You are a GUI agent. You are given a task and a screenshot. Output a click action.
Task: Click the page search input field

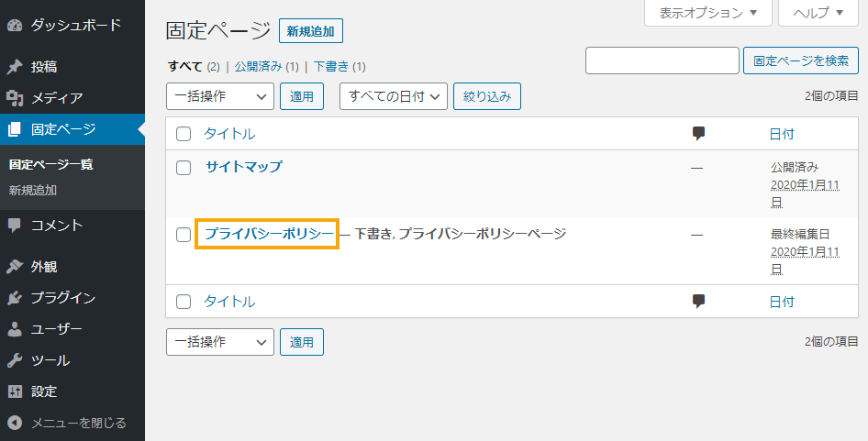click(x=662, y=61)
